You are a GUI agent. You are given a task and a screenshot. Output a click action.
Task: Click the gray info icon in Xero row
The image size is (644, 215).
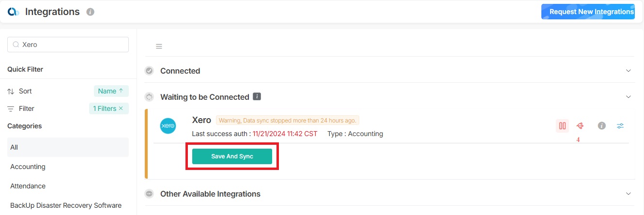point(601,126)
